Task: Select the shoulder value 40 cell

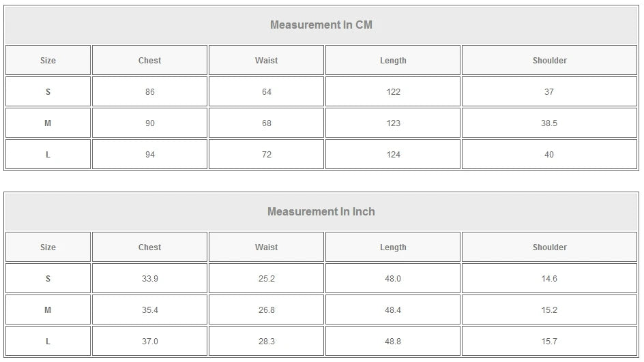Action: [549, 155]
